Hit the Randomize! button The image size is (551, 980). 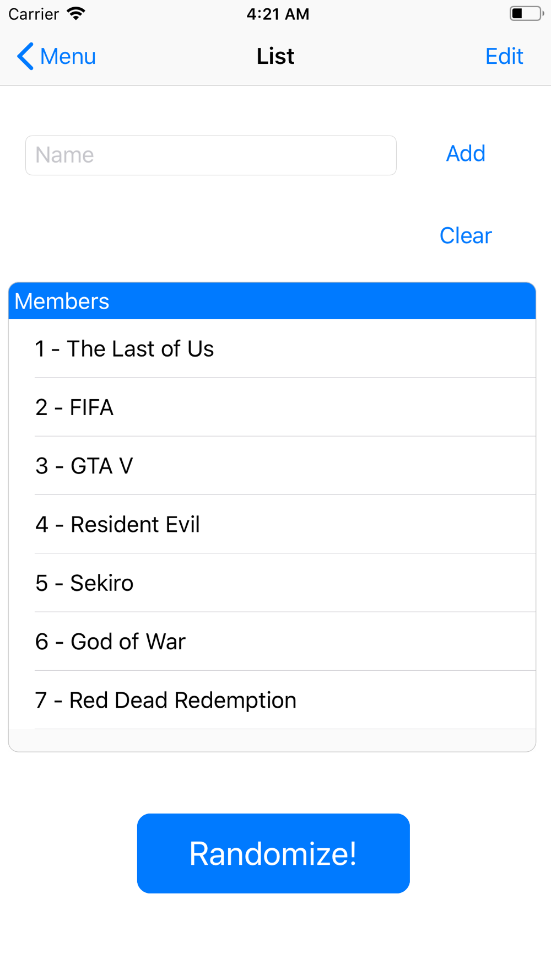tap(273, 853)
